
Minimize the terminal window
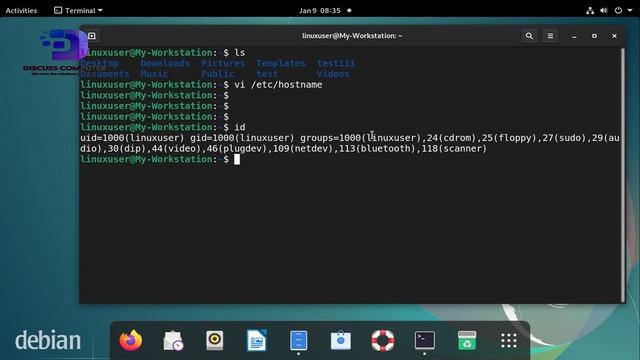(x=574, y=36)
